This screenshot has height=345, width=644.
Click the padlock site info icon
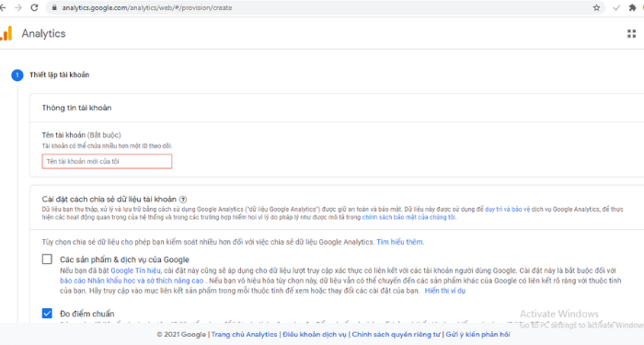[54, 7]
